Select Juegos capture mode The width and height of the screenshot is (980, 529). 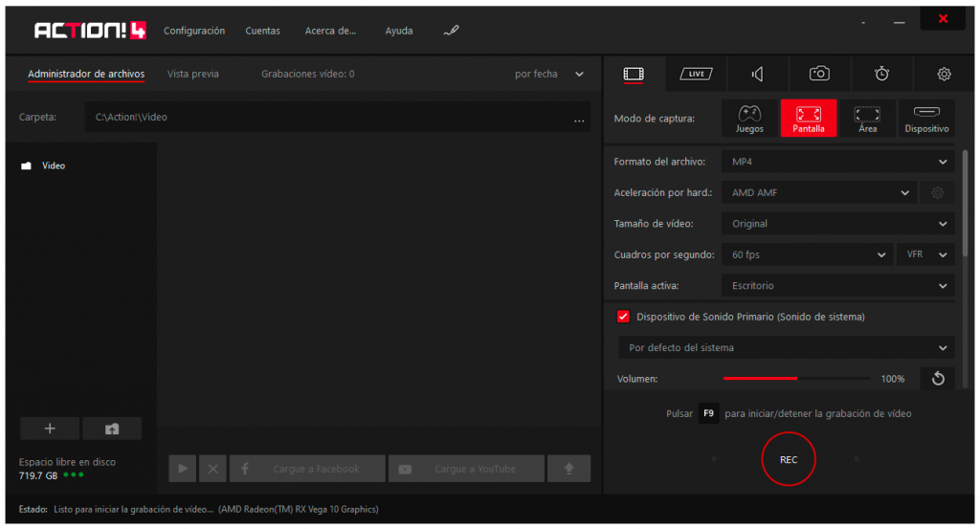[x=749, y=119]
